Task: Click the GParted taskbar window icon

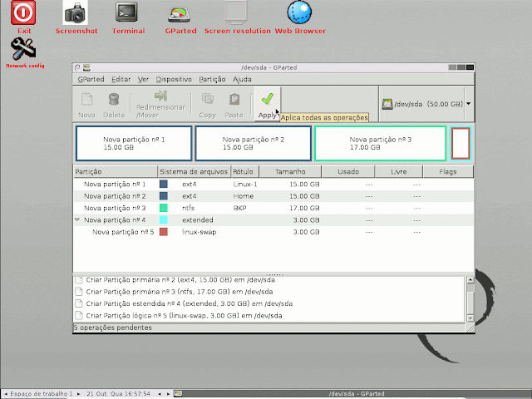Action: coord(178,394)
